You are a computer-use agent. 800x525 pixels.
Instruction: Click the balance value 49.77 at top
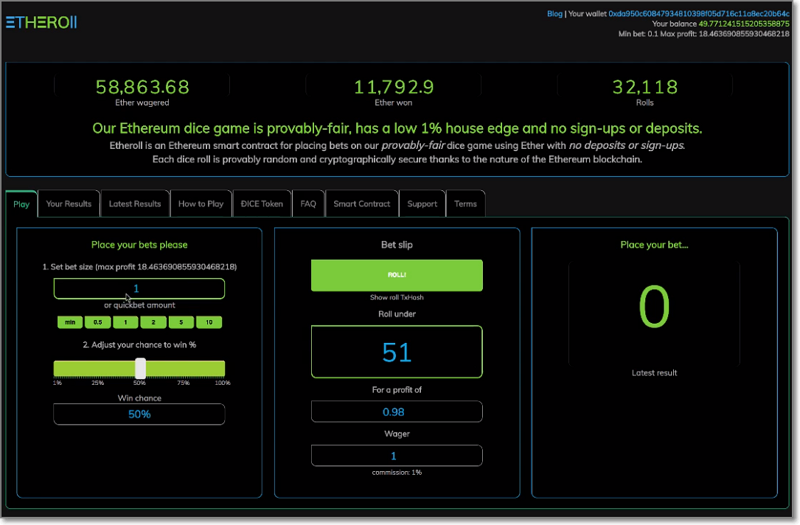click(x=744, y=24)
